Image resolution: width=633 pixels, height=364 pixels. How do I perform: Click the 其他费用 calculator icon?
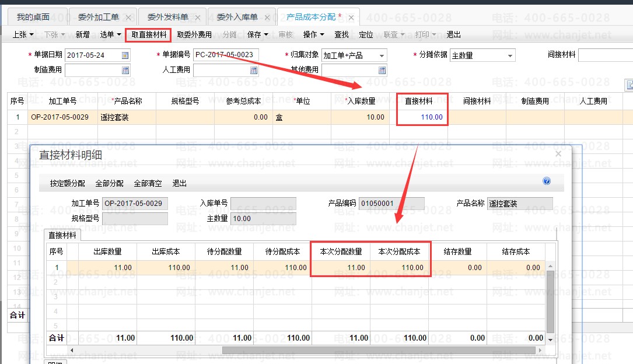[382, 71]
